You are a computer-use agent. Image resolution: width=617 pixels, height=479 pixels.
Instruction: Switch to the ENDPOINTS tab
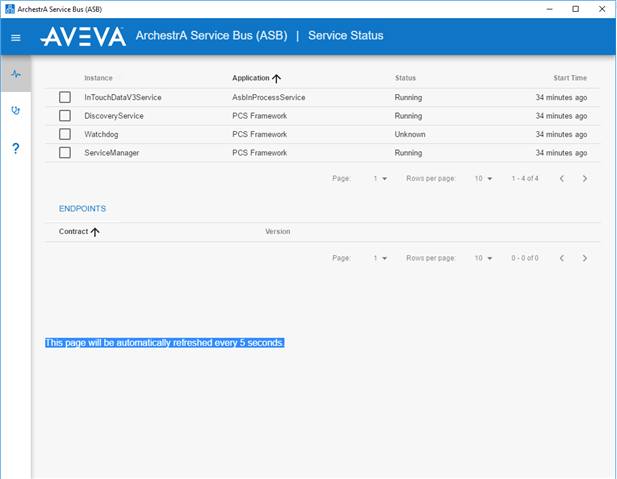(82, 209)
